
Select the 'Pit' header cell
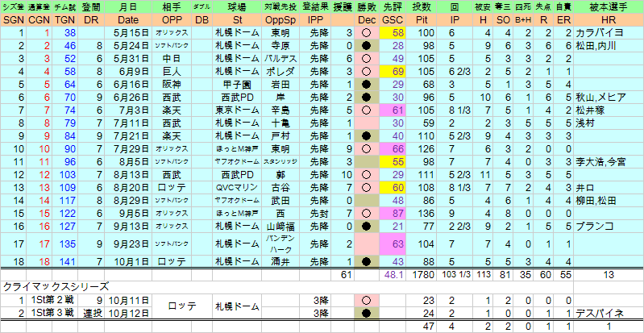click(421, 19)
